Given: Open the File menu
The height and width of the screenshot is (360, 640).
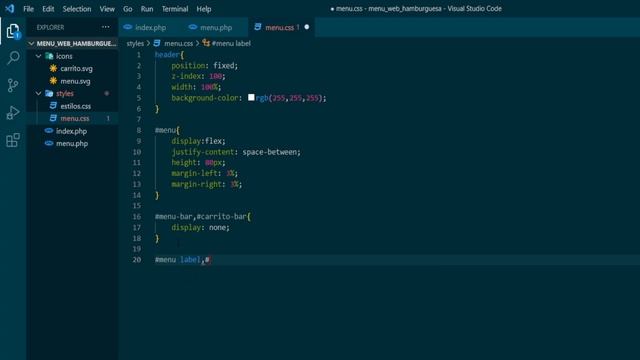Looking at the screenshot, I should (29, 9).
